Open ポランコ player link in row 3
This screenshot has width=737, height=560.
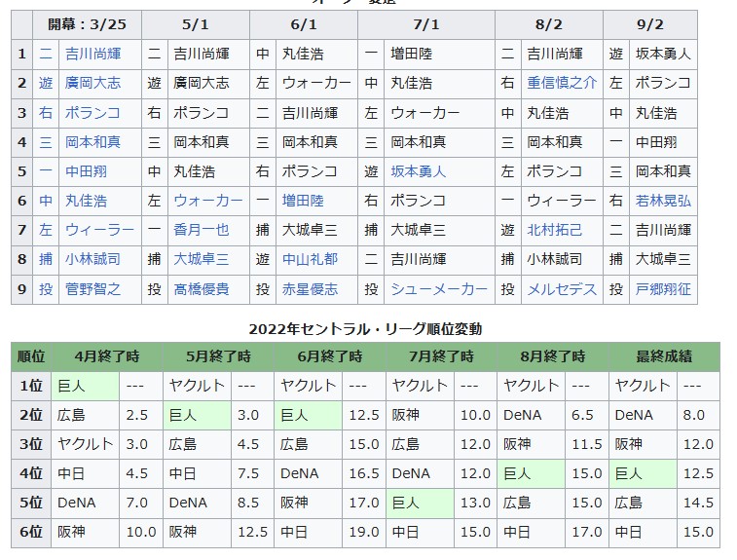(x=93, y=113)
